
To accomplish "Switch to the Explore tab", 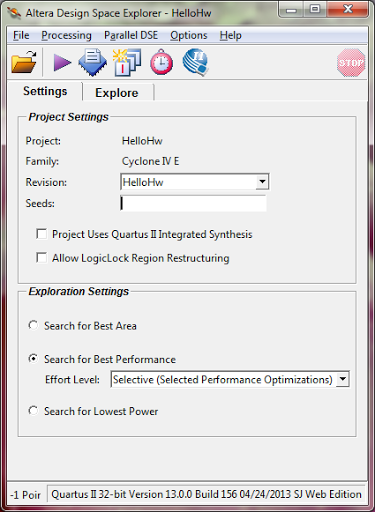I will coord(117,93).
